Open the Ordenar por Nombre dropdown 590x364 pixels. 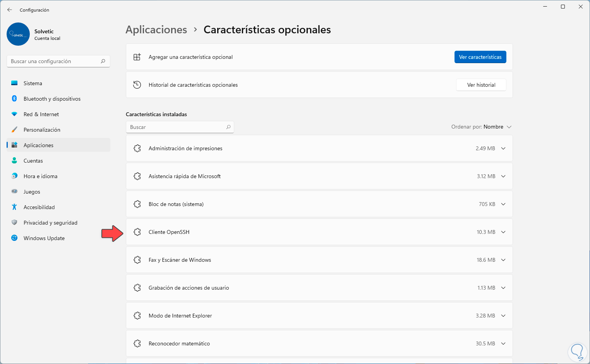(482, 127)
